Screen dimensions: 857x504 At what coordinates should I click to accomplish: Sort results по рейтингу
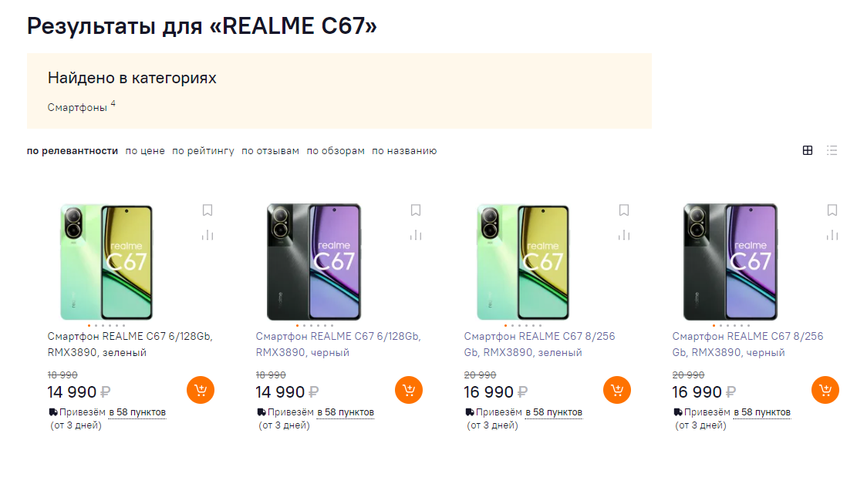203,151
